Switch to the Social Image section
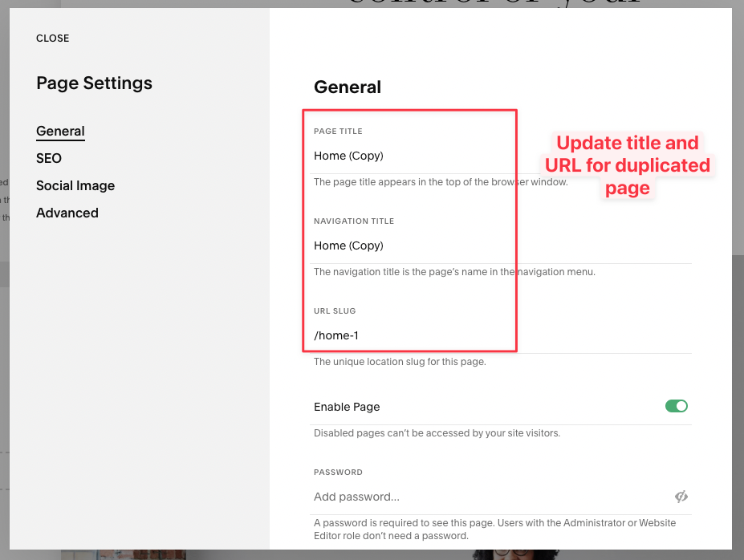Viewport: 744px width, 560px height. [75, 185]
